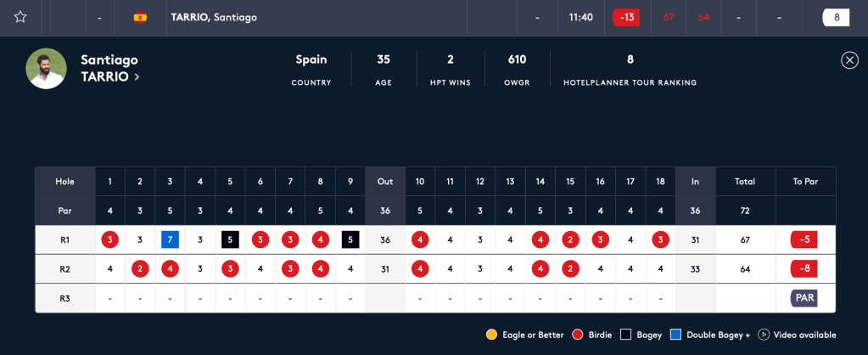The image size is (868, 355).
Task: Close the player scorecard panel
Action: [x=849, y=59]
